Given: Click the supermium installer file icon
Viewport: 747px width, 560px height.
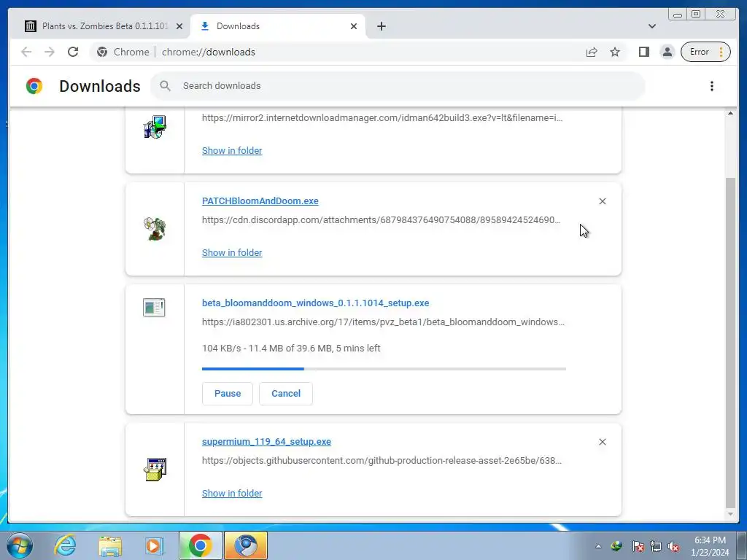Looking at the screenshot, I should [155, 470].
